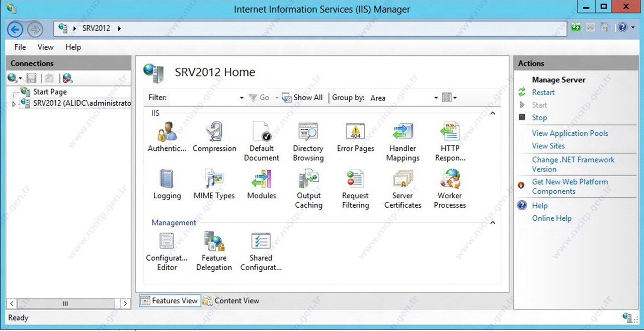Image resolution: width=644 pixels, height=331 pixels.
Task: Open the Logging feature
Action: tap(167, 180)
